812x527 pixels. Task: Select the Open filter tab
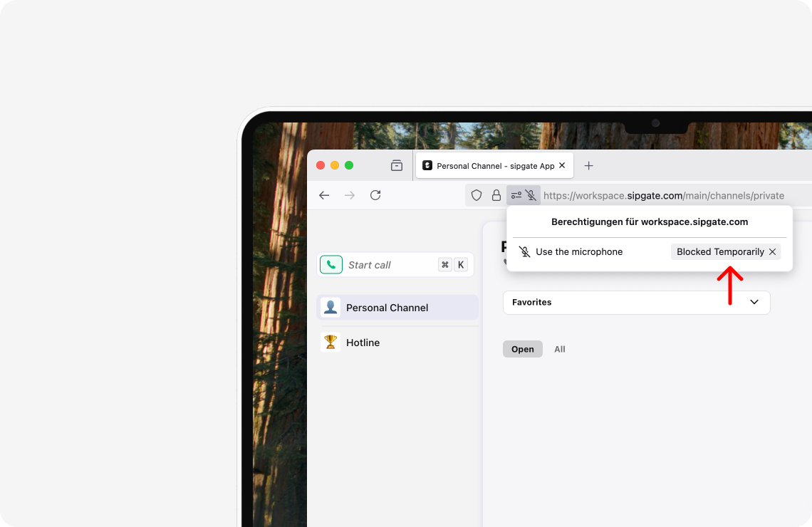click(523, 349)
